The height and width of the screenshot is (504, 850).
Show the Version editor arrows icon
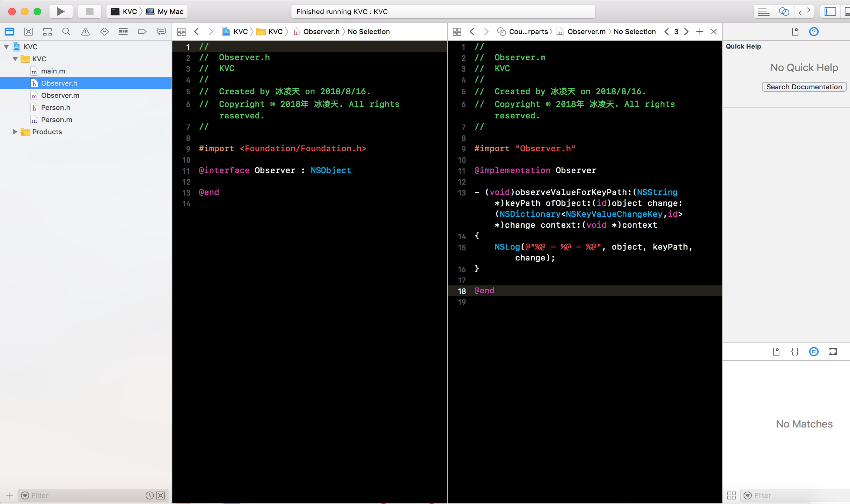[804, 12]
